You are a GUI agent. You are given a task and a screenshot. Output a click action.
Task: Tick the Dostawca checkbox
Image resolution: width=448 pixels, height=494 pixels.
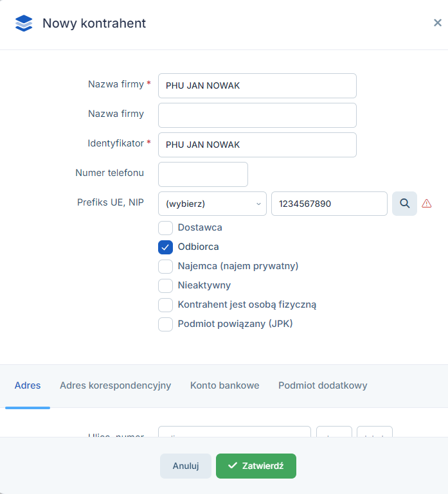(x=166, y=228)
